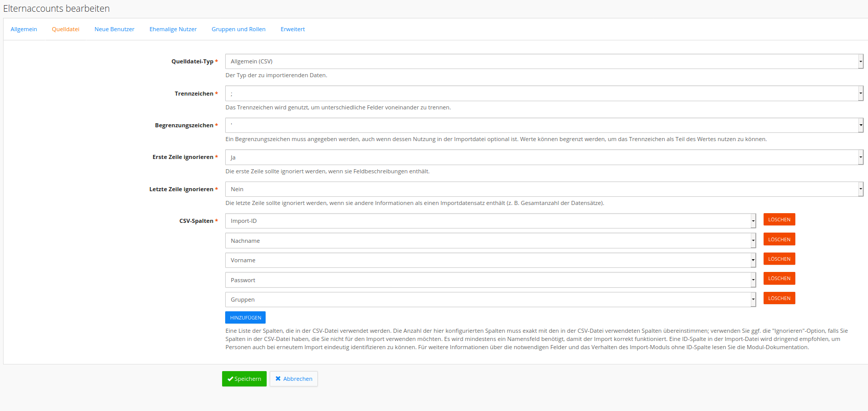Delete the Import-ID column row
The width and height of the screenshot is (868, 411).
(x=779, y=220)
